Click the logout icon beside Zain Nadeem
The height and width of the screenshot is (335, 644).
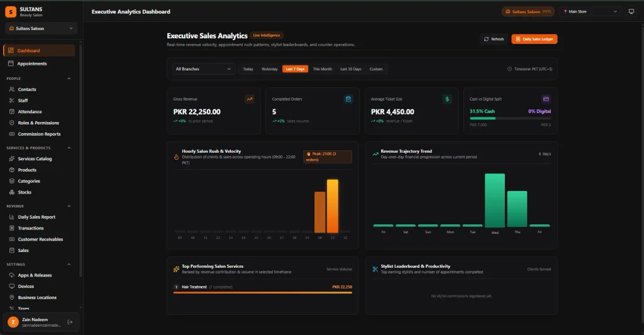70,322
